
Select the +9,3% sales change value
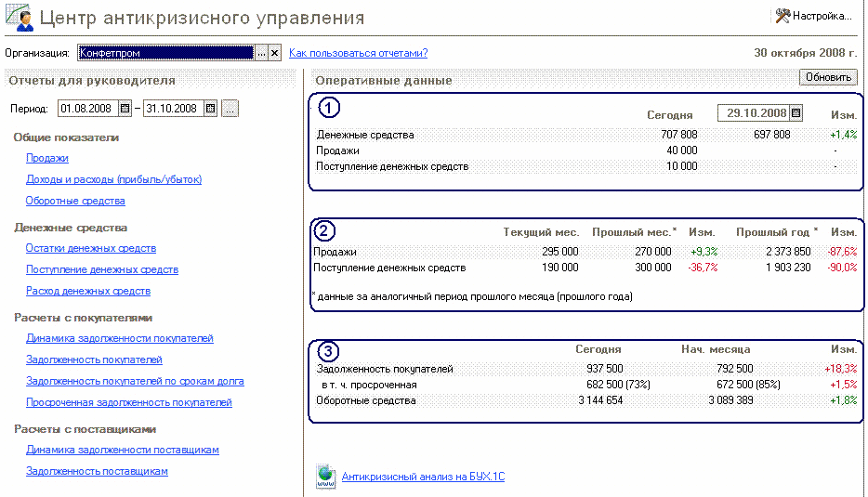coord(704,252)
